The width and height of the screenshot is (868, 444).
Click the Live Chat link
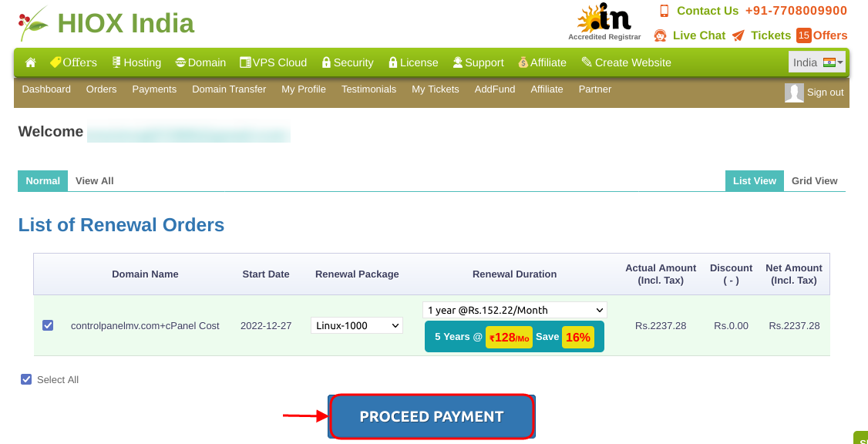click(x=699, y=35)
